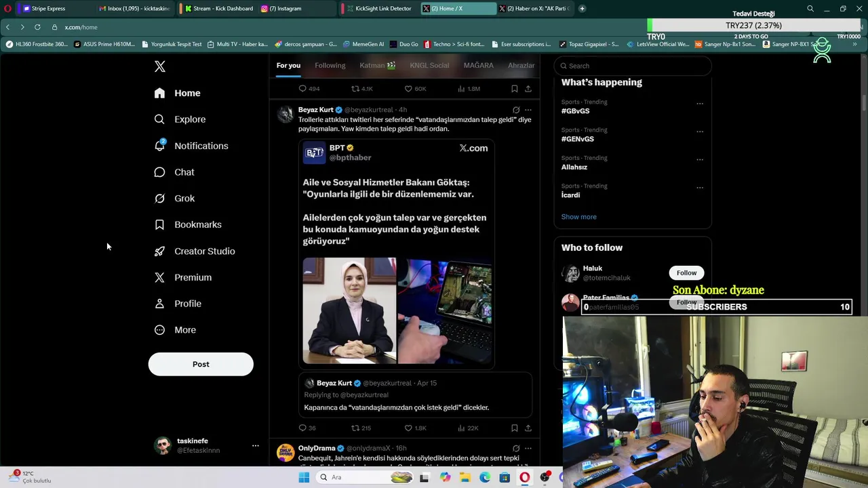
Task: Switch to the Stripe Express browser tab
Action: click(54, 8)
